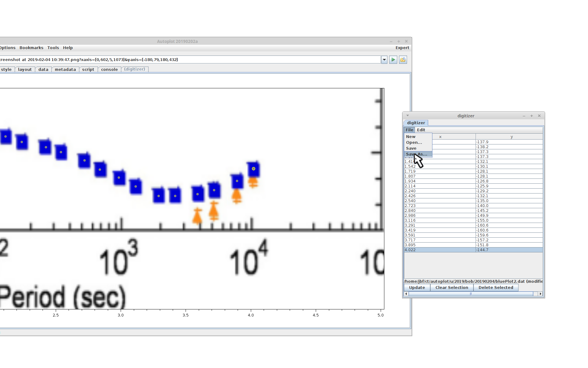
Task: Select the row with x value 1.934
Action: click(x=473, y=181)
